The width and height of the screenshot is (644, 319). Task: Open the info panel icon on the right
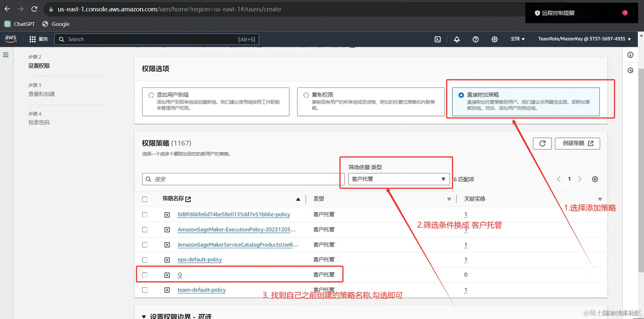630,55
